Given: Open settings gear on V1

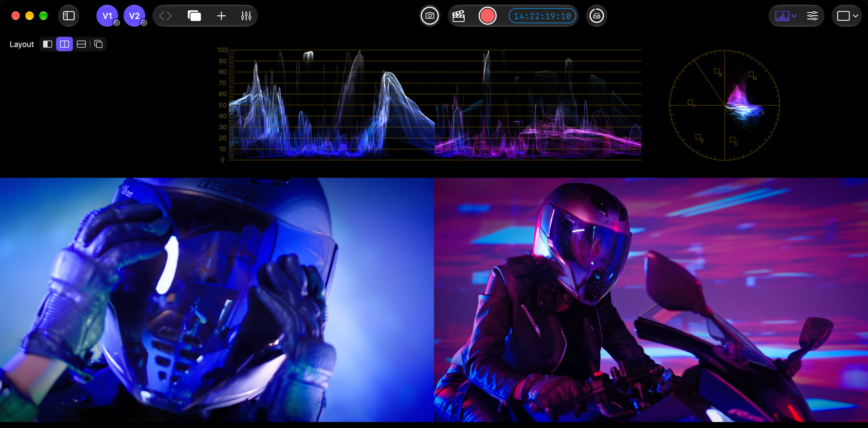Looking at the screenshot, I should pyautogui.click(x=117, y=23).
